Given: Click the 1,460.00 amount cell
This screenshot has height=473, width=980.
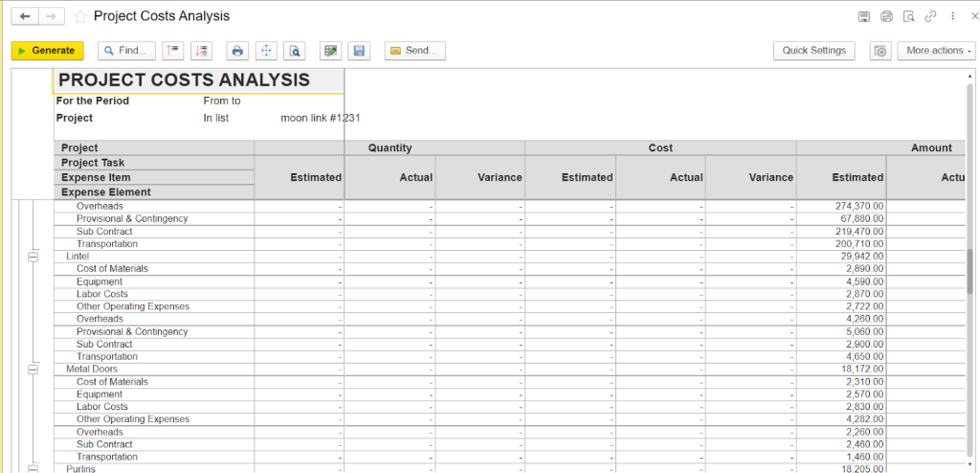Looking at the screenshot, I should click(841, 457).
